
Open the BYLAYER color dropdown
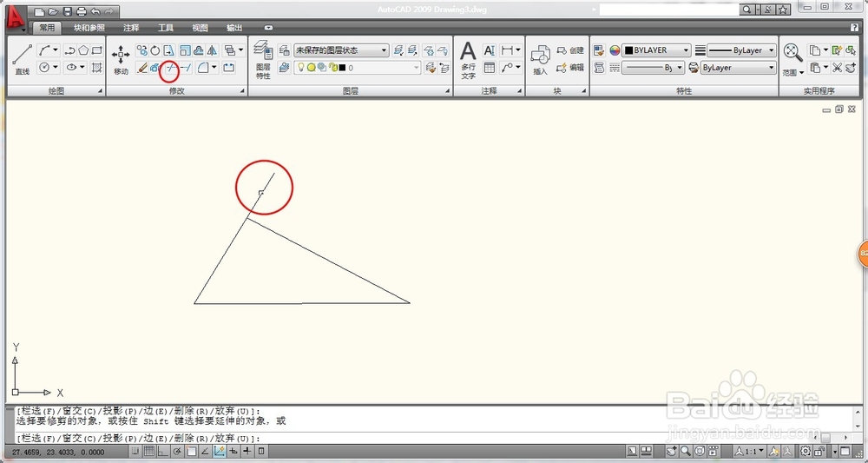(x=656, y=50)
